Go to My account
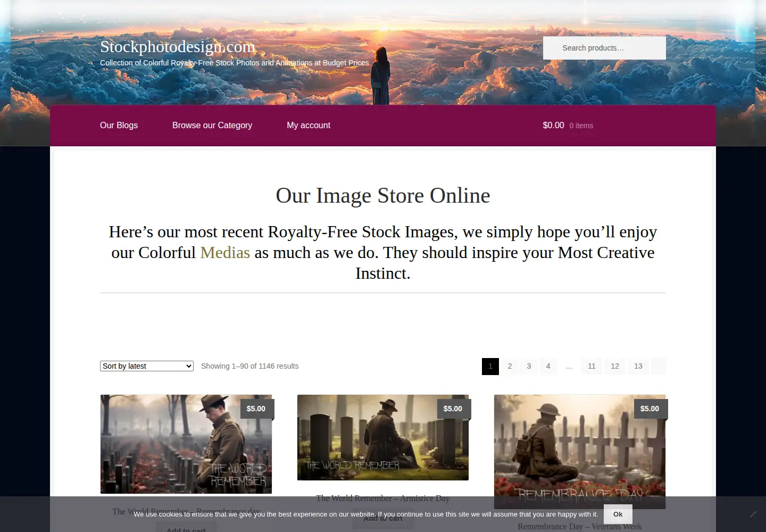 click(309, 126)
